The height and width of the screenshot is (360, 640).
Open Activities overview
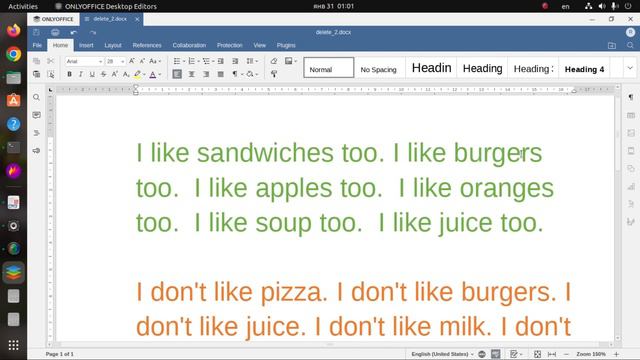[23, 6]
